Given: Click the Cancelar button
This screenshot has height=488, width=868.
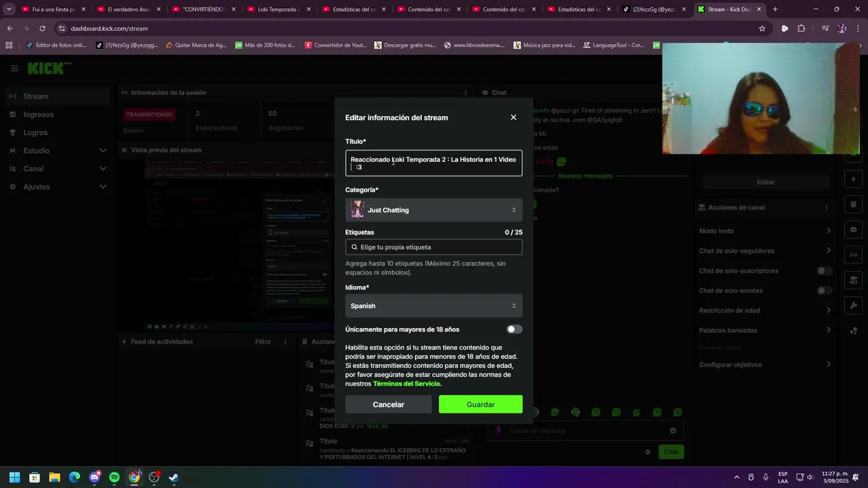Looking at the screenshot, I should tap(388, 405).
